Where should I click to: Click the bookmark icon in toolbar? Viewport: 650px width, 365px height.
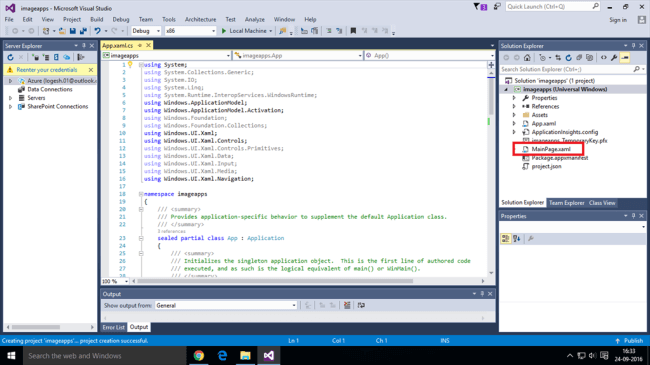(353, 31)
